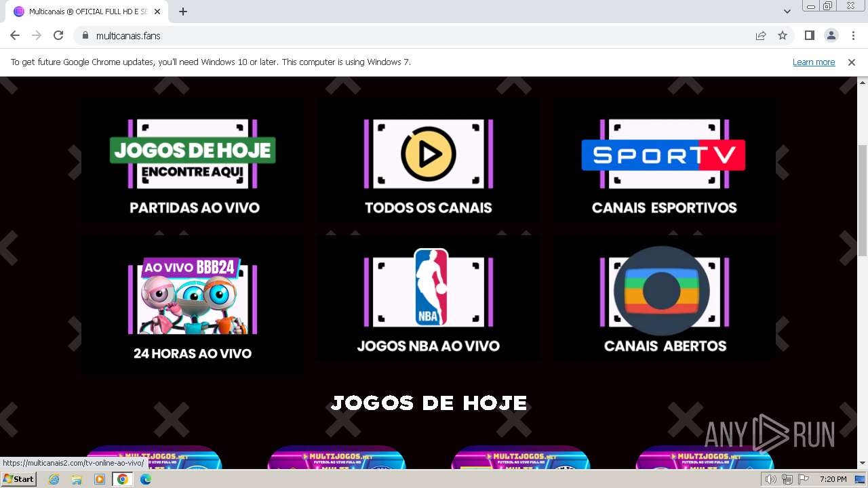Click the JOGOS DE HOJE heading
Viewport: 868px width, 488px height.
[429, 403]
